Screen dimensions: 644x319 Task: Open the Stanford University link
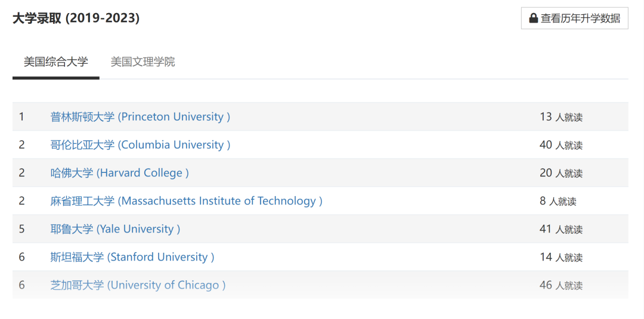tap(132, 257)
